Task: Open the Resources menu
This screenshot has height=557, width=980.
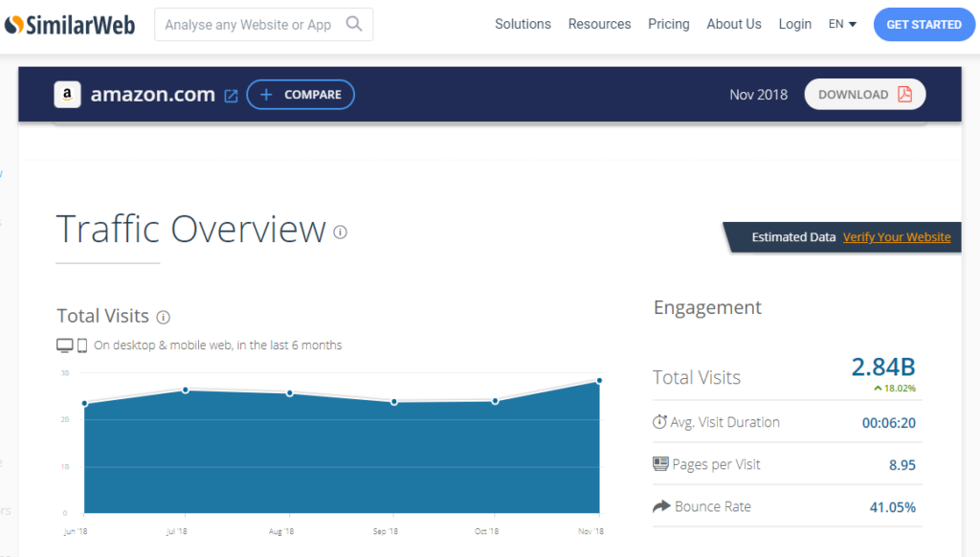Action: (x=599, y=24)
